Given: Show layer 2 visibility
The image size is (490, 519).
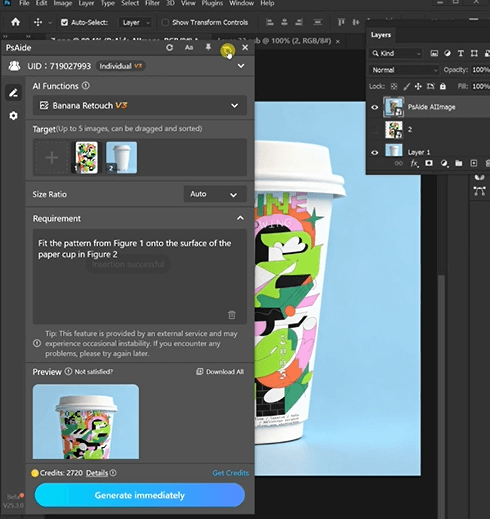Looking at the screenshot, I should coord(375,130).
